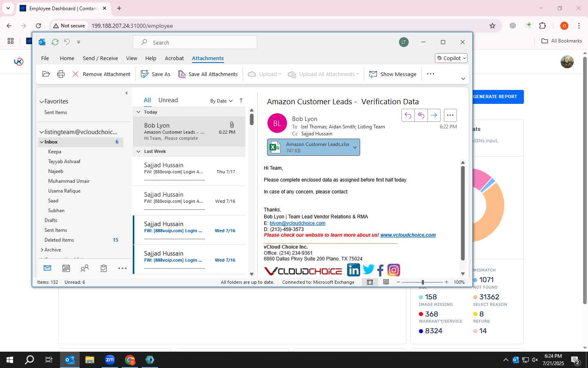Reverse sort order arrow in message list
The height and width of the screenshot is (368, 588).
241,101
